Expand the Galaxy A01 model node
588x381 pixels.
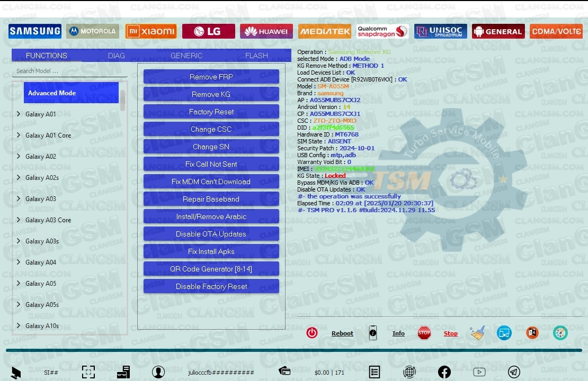pyautogui.click(x=19, y=114)
